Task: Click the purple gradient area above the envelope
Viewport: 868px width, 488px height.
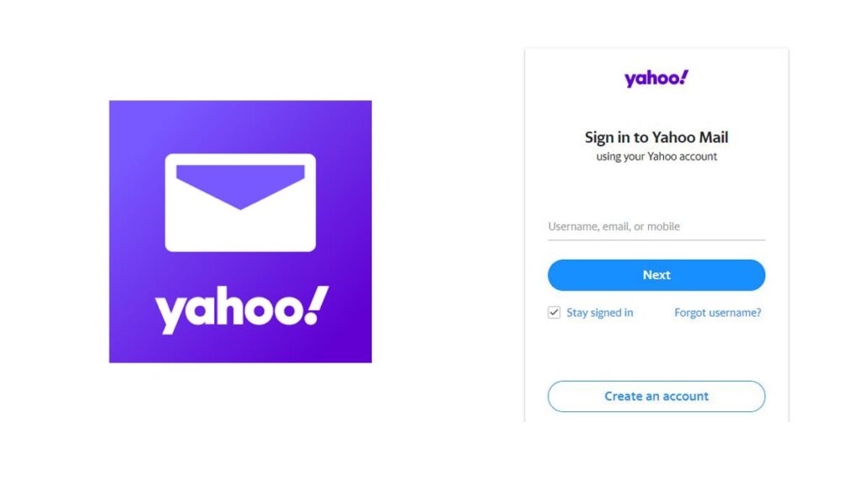Action: (240, 126)
